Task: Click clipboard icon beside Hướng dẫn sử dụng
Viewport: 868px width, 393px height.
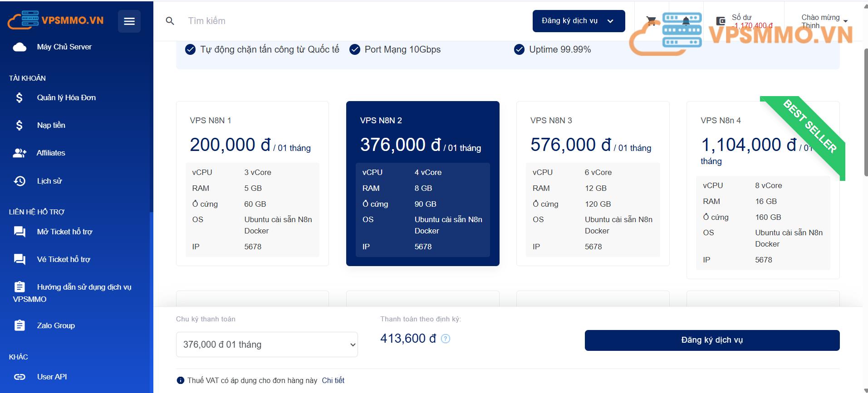Action: coord(20,286)
